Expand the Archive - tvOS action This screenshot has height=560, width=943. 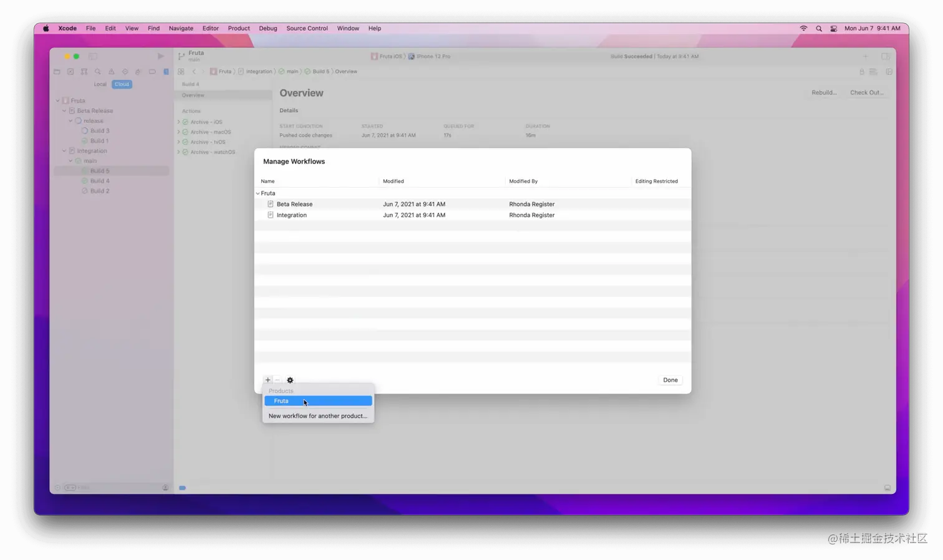[178, 142]
